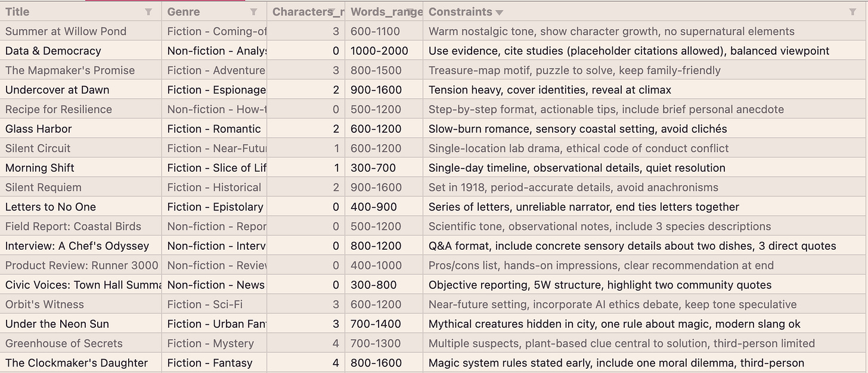Select the characters count '4' in Greenhouse of Secrets row
Image resolution: width=868 pixels, height=373 pixels.
point(306,343)
